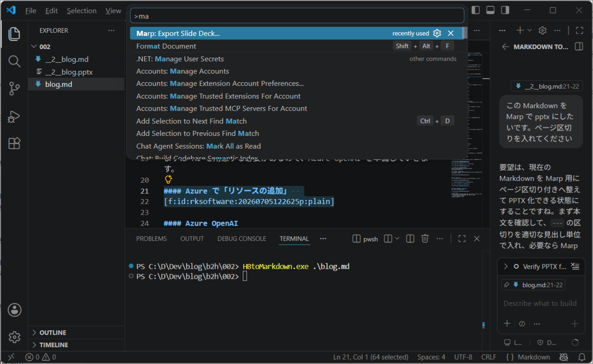This screenshot has height=364, width=593.
Task: Open more panel tabs ellipsis
Action: [323, 239]
